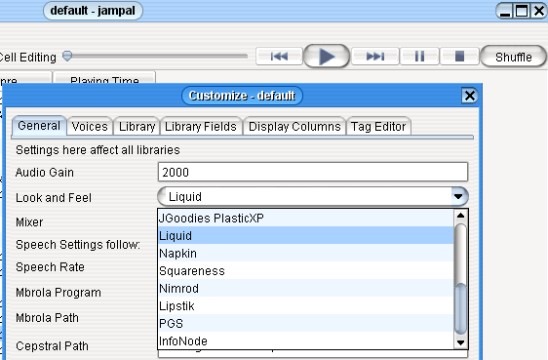Click the 'Speech Rate' label
Screen dimensions: 548x360
(50, 267)
